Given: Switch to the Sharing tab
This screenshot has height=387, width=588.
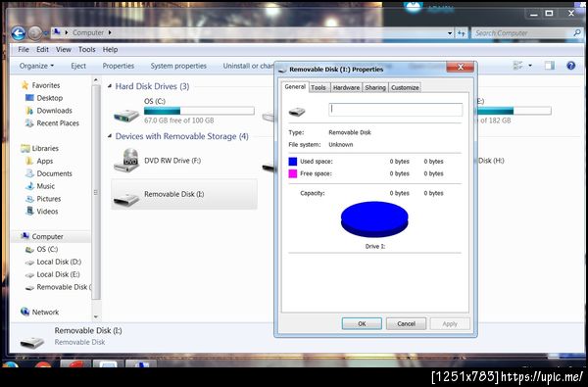Looking at the screenshot, I should tap(375, 87).
